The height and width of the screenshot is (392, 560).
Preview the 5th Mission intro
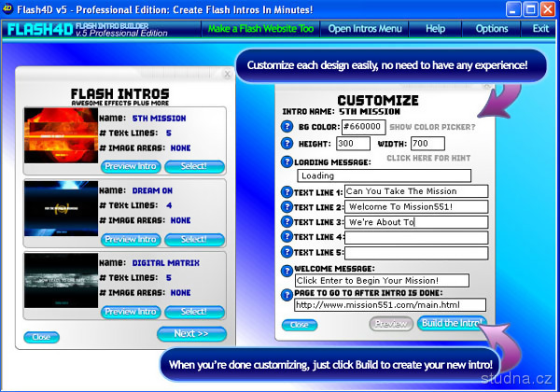(x=132, y=167)
